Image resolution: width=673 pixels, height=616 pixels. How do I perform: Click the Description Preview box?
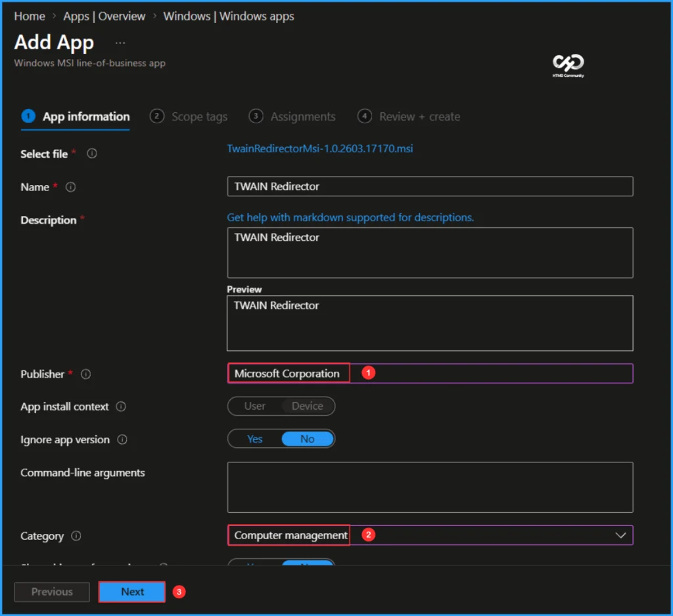click(430, 323)
